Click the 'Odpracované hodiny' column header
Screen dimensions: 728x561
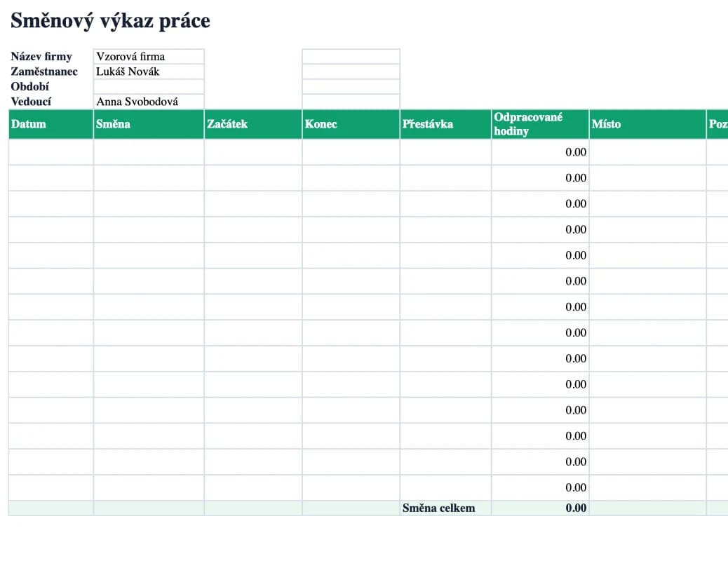point(541,124)
